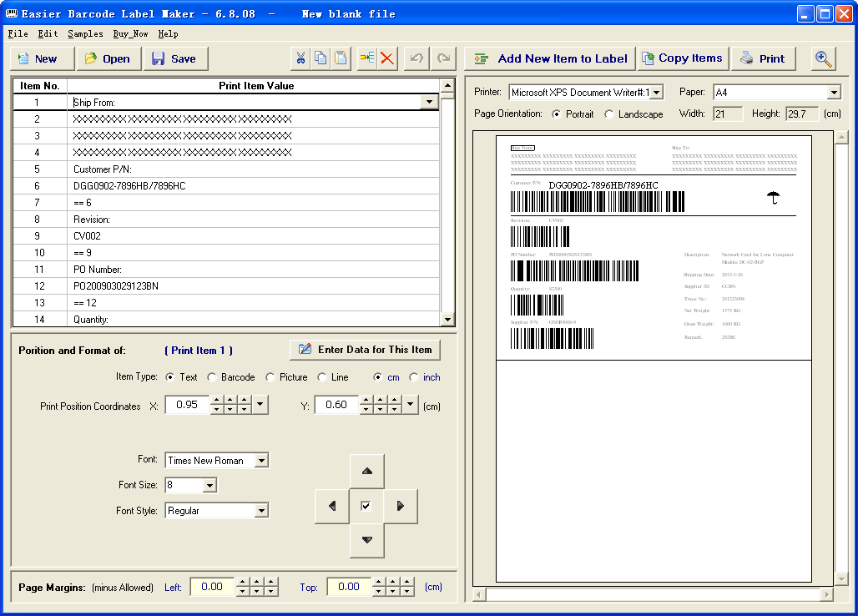The height and width of the screenshot is (616, 858).
Task: Click the Print button
Action: pos(764,58)
